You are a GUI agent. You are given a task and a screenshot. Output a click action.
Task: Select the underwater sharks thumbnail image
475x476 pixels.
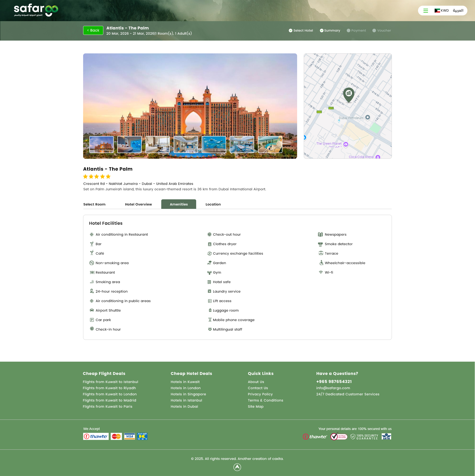214,144
